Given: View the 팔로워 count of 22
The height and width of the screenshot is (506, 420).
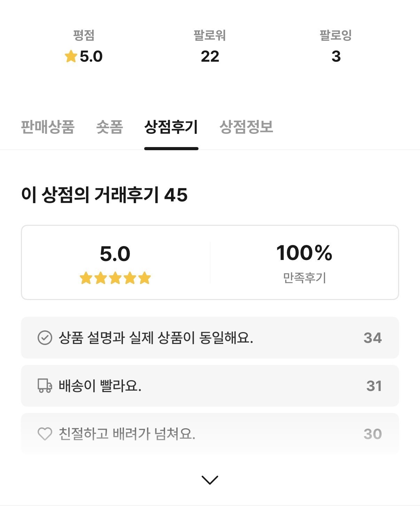Looking at the screenshot, I should coord(210,56).
